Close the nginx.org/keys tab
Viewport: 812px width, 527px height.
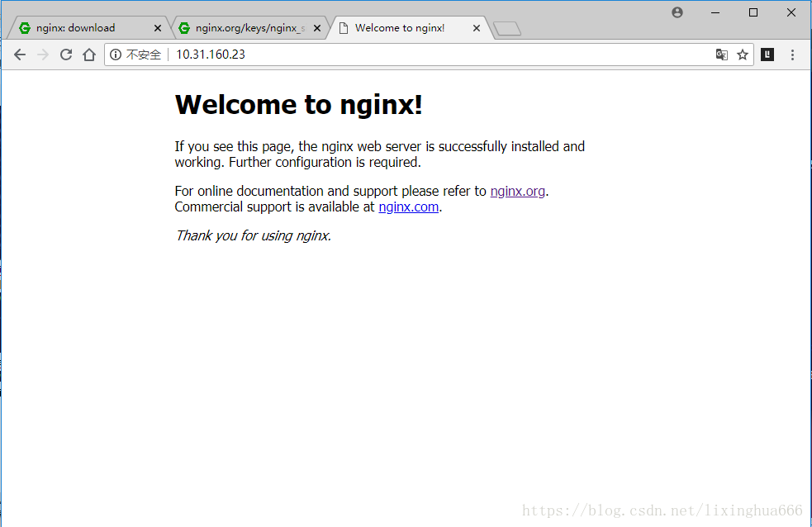coord(317,28)
